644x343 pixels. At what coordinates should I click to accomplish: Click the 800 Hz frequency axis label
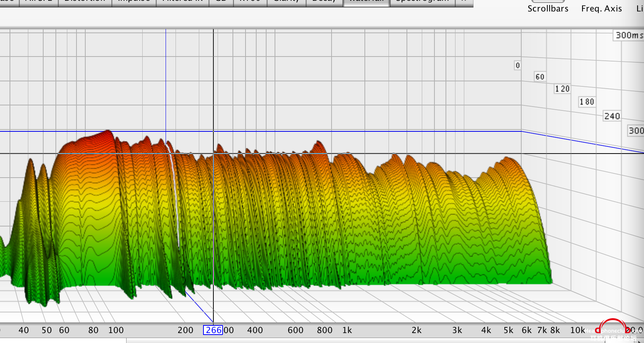(x=325, y=330)
